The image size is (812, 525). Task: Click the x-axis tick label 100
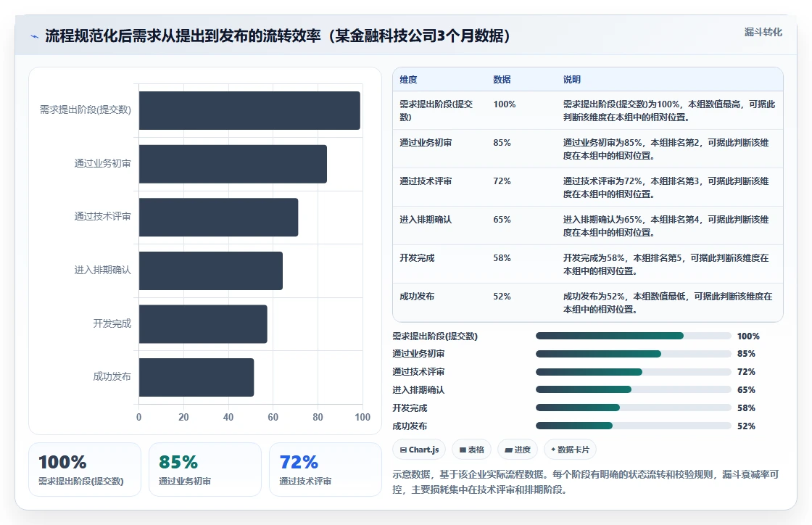362,417
